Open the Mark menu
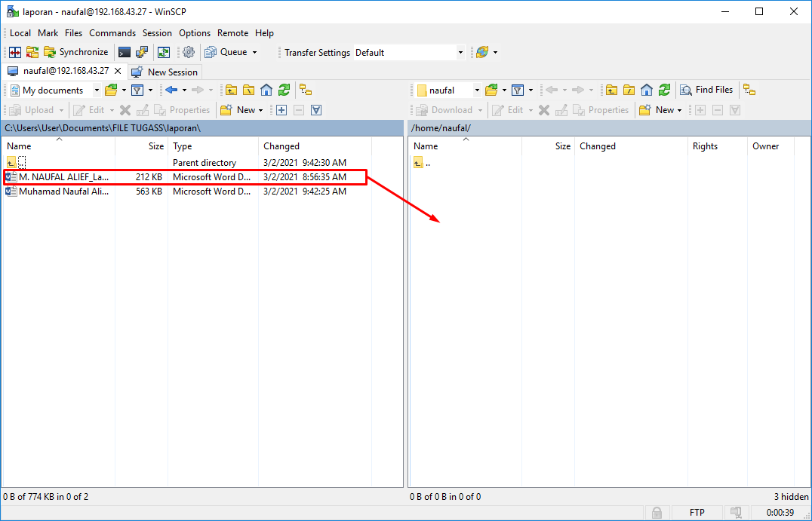The image size is (812, 521). [x=48, y=33]
